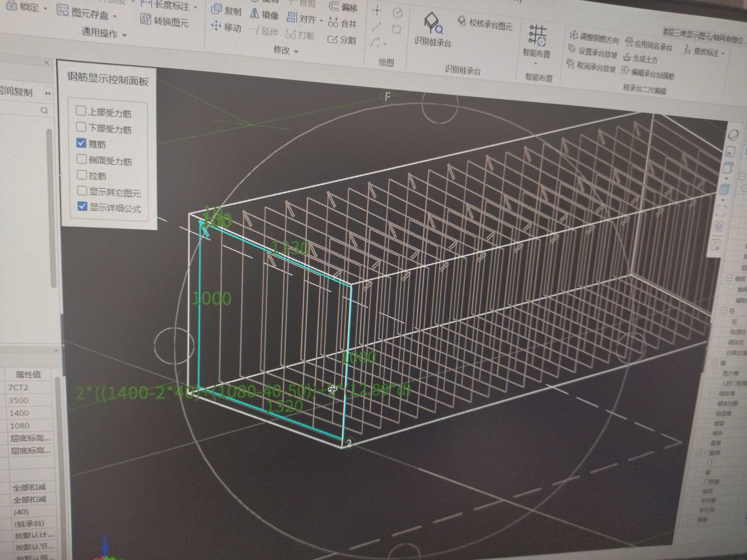
Task: Expand the 通用操作 group menu
Action: pos(124,35)
